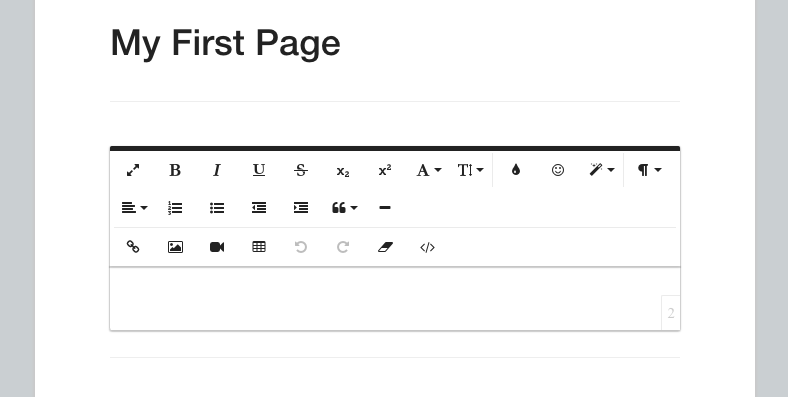Insert a table into the page

pos(259,247)
